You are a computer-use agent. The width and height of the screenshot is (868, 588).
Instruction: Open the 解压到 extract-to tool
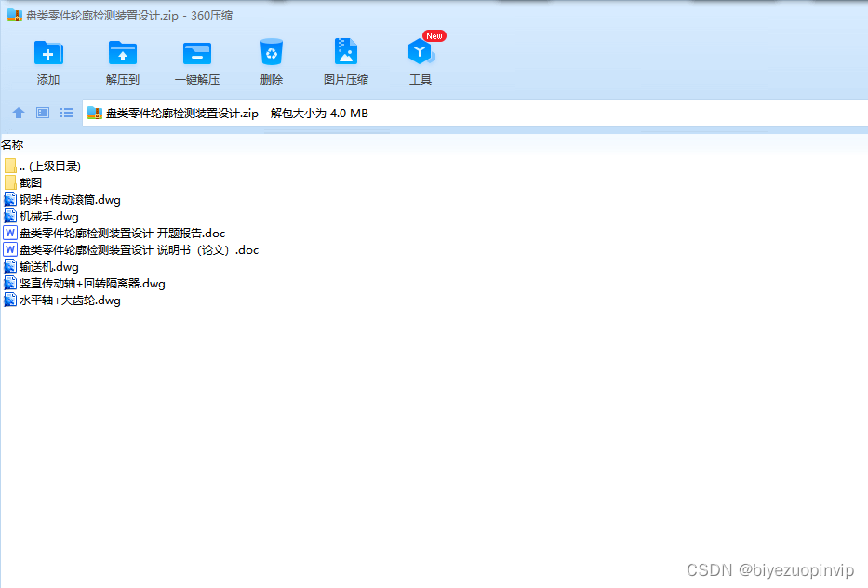point(123,54)
